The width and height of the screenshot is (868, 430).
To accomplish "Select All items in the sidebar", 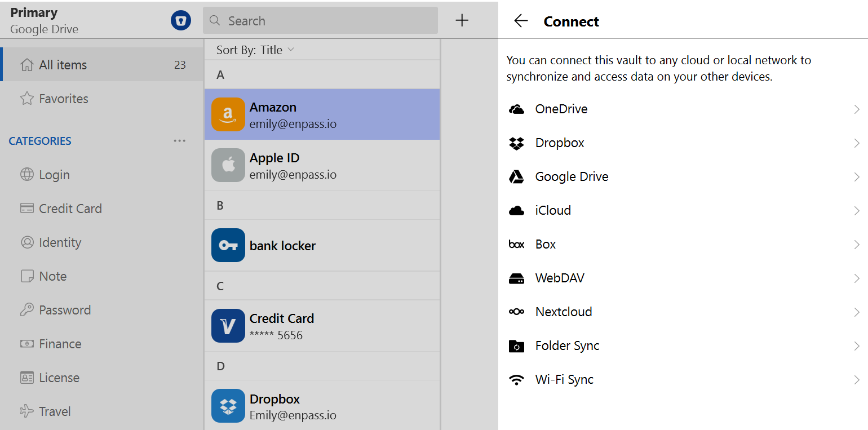I will pos(101,65).
